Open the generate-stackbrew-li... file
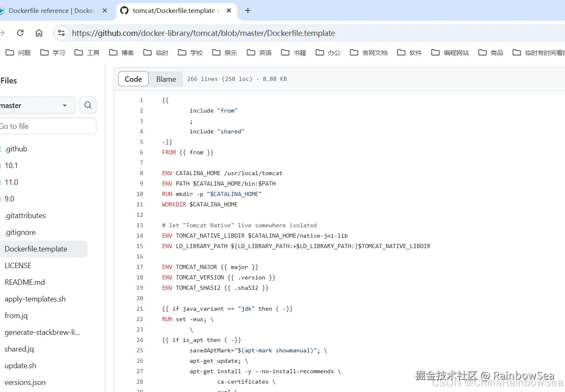 pyautogui.click(x=42, y=332)
